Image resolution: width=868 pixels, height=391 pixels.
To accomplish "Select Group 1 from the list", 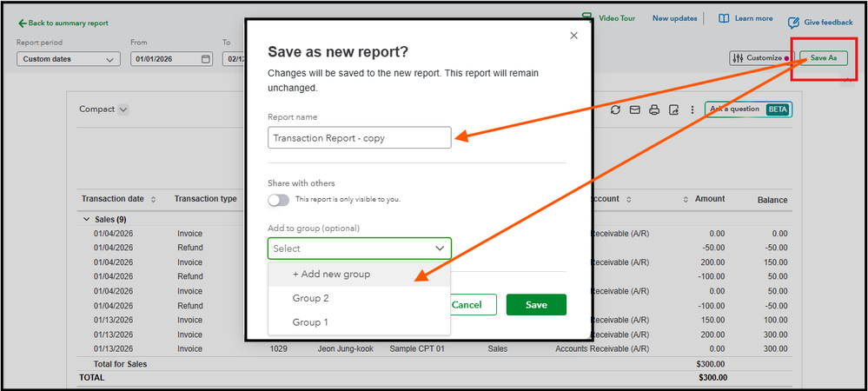I will (359, 322).
